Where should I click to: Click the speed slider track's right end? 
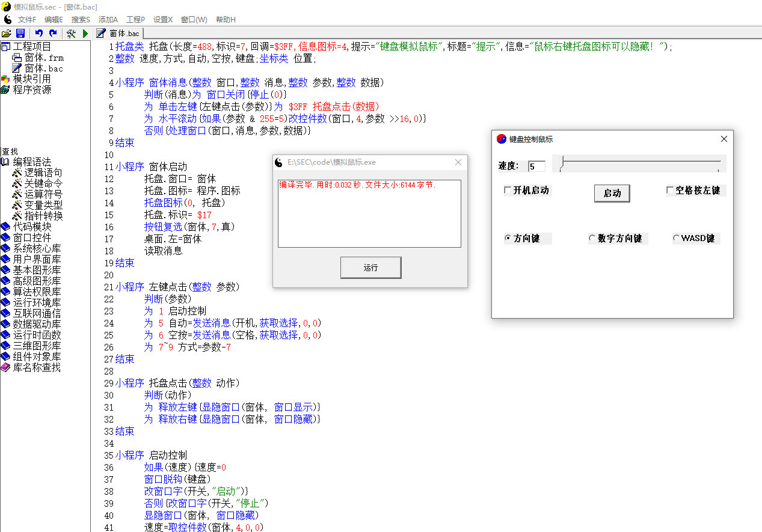pos(719,162)
